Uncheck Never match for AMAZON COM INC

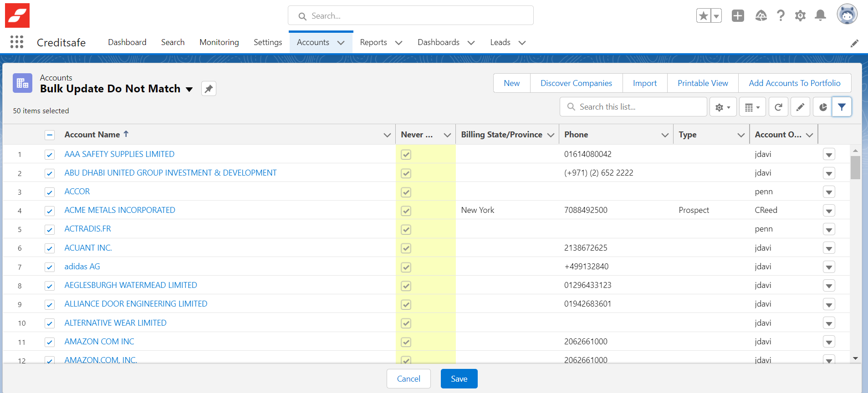[406, 342]
